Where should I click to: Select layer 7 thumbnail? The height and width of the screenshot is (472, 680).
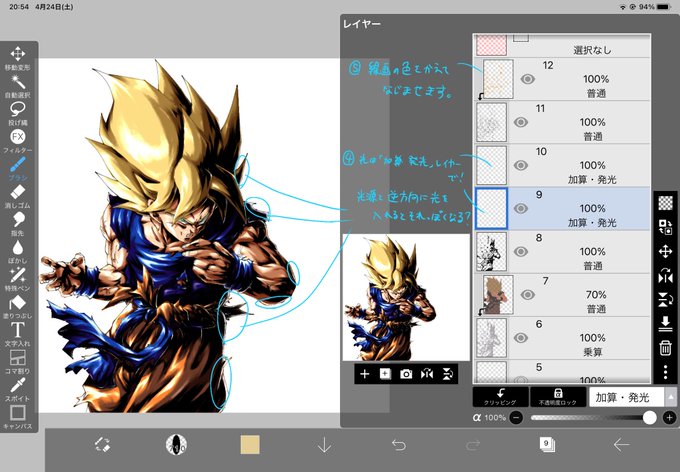pyautogui.click(x=498, y=295)
